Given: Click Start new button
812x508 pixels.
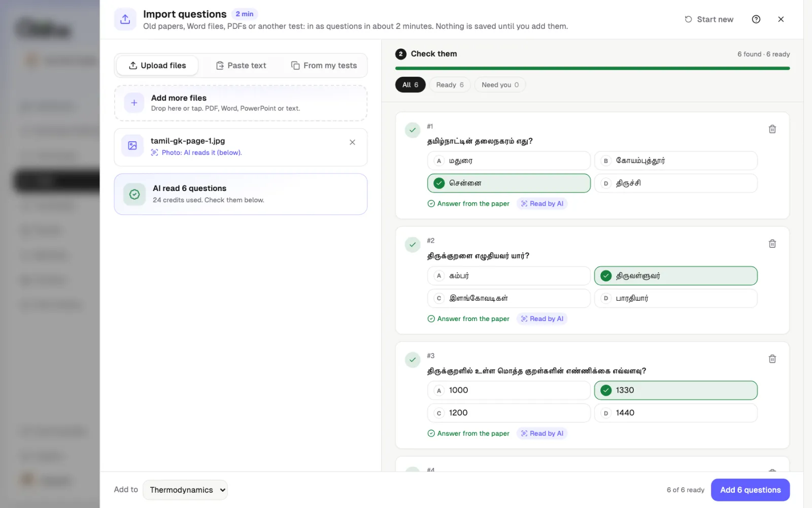Looking at the screenshot, I should pos(709,19).
